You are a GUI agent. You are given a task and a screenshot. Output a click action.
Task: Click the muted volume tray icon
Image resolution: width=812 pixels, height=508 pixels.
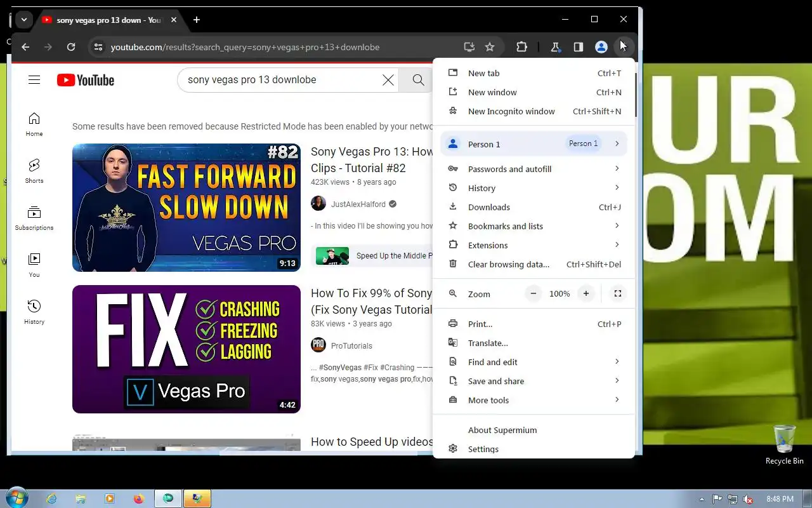point(748,499)
